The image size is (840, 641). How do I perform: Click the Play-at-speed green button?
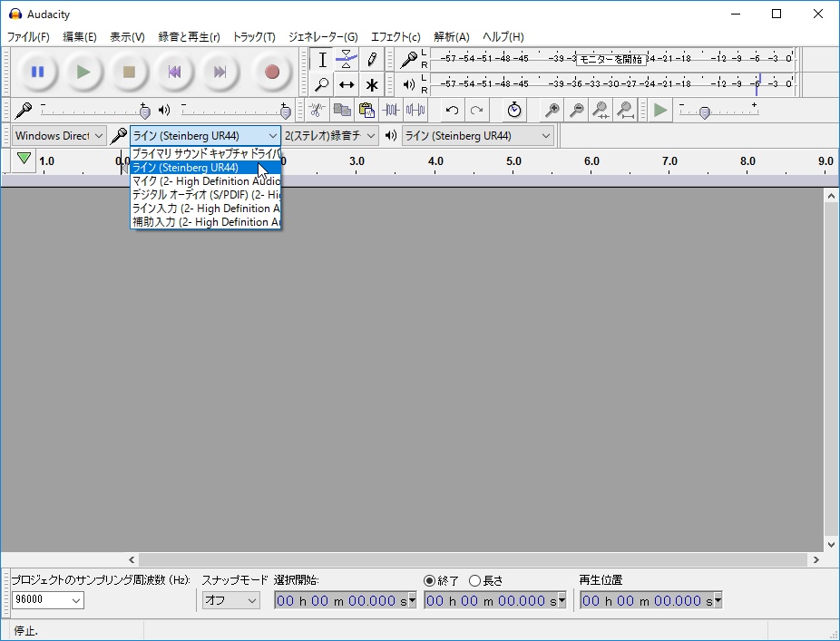(x=660, y=111)
